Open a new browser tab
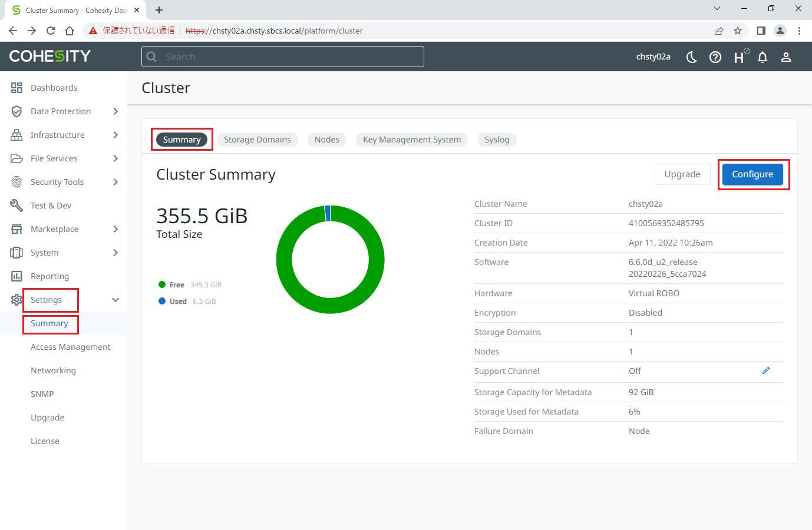The width and height of the screenshot is (812, 530). [x=159, y=10]
